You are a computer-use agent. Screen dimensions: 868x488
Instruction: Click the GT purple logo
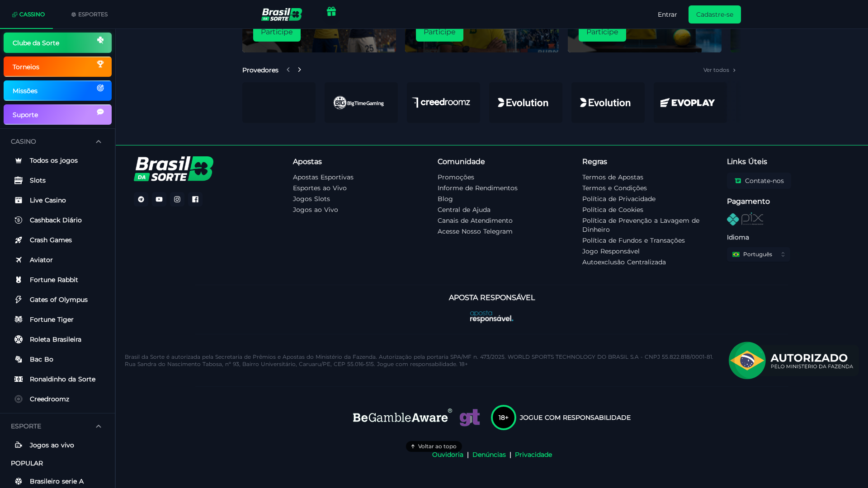(x=470, y=418)
